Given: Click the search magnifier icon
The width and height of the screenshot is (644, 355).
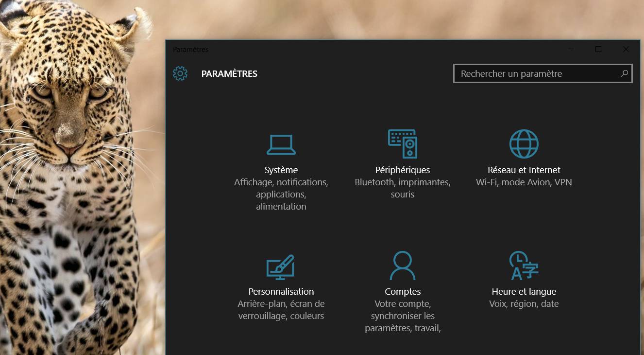Looking at the screenshot, I should pyautogui.click(x=624, y=73).
